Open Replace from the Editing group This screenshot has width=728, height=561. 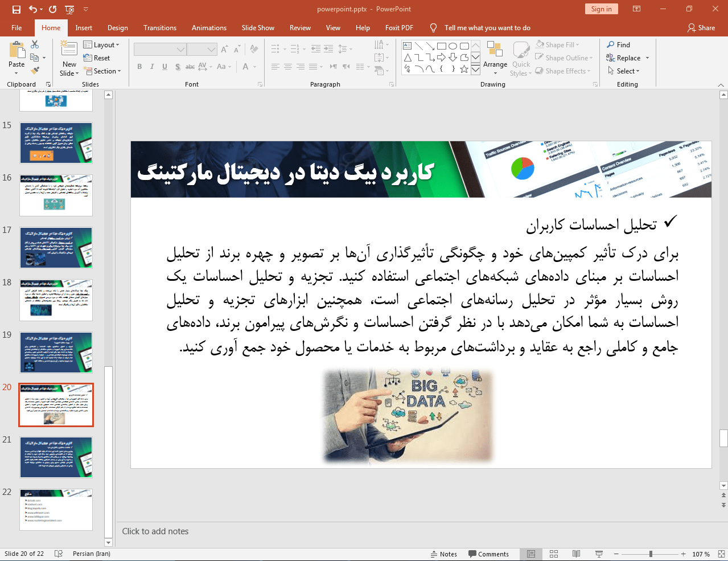tap(626, 58)
